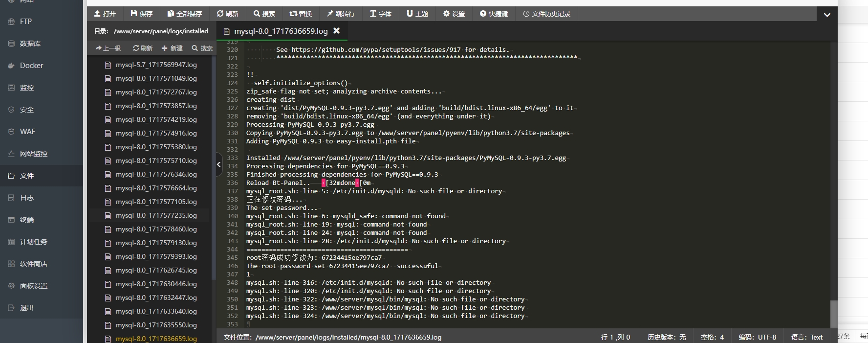This screenshot has height=343, width=868.
Task: Open WAF in the sidebar
Action: (x=42, y=132)
